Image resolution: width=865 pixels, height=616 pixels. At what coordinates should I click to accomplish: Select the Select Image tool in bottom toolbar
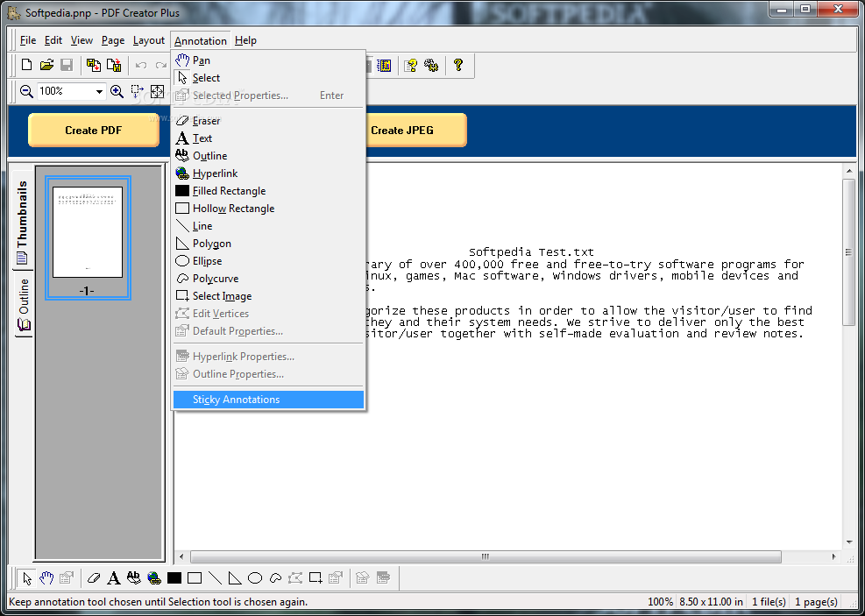click(316, 578)
